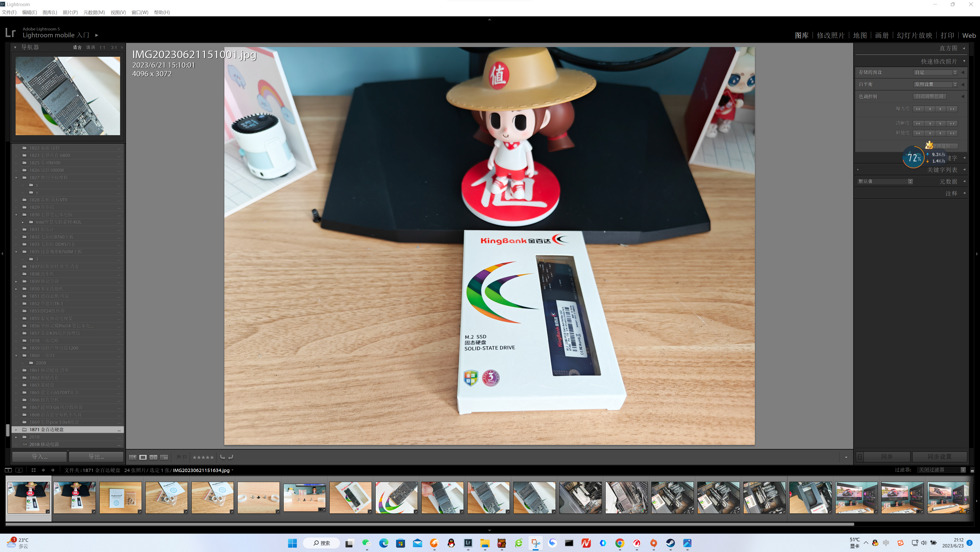Rotate photo counterclockwise icon

point(223,457)
